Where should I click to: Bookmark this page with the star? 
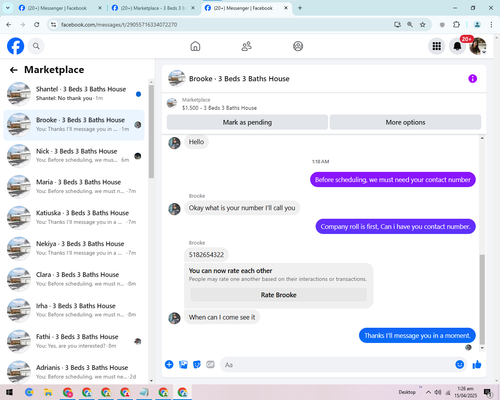coord(423,25)
